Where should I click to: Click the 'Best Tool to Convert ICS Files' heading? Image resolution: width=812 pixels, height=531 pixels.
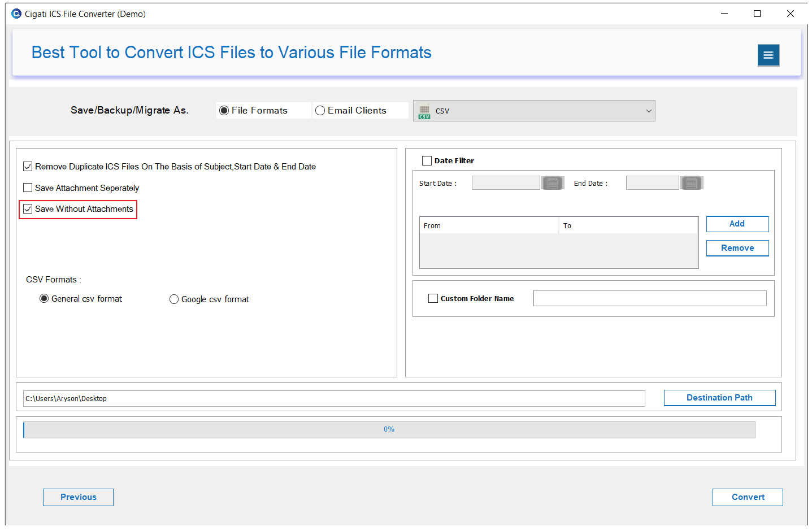coord(231,53)
